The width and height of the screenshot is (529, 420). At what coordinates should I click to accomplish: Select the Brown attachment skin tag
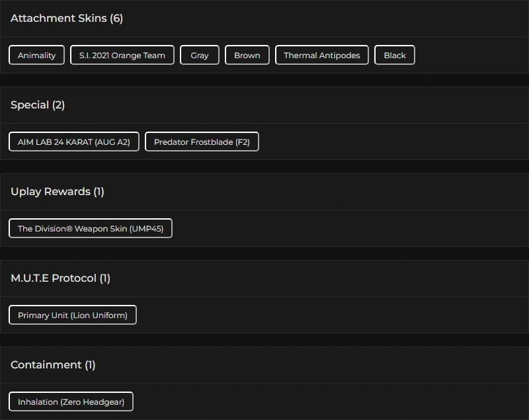pyautogui.click(x=247, y=55)
